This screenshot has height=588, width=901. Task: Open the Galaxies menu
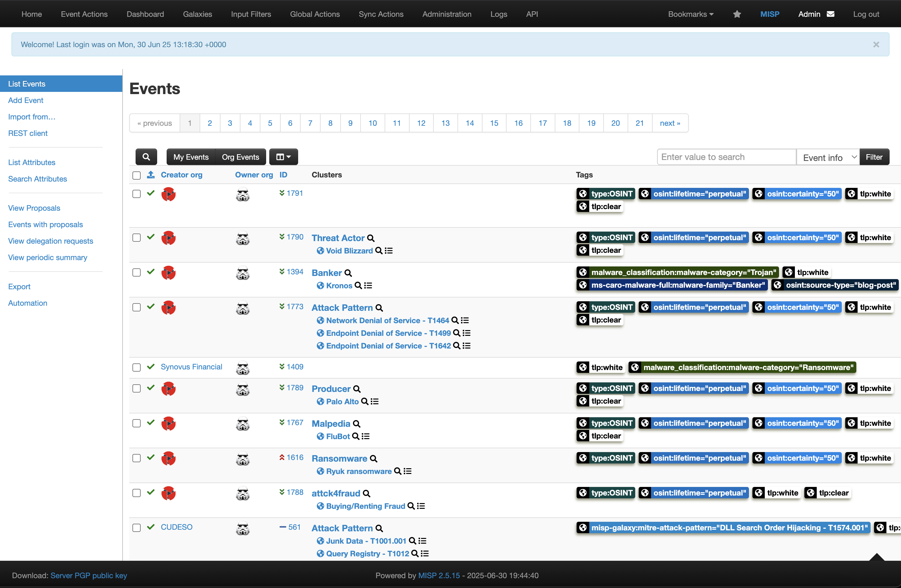tap(198, 14)
